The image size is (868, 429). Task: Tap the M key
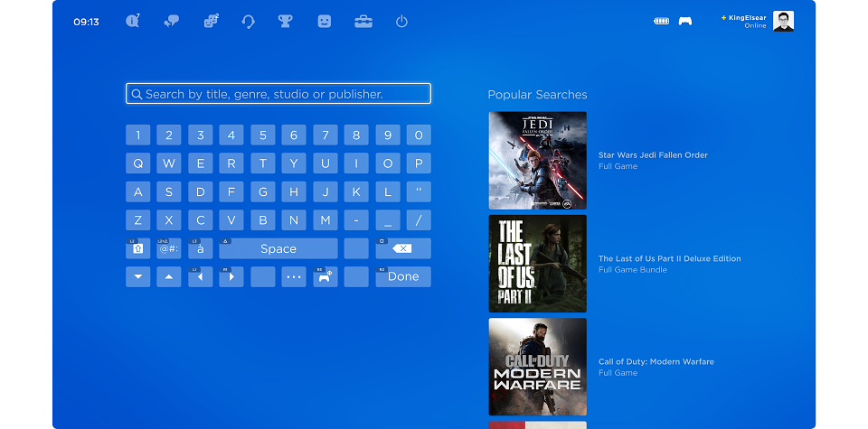click(x=325, y=220)
